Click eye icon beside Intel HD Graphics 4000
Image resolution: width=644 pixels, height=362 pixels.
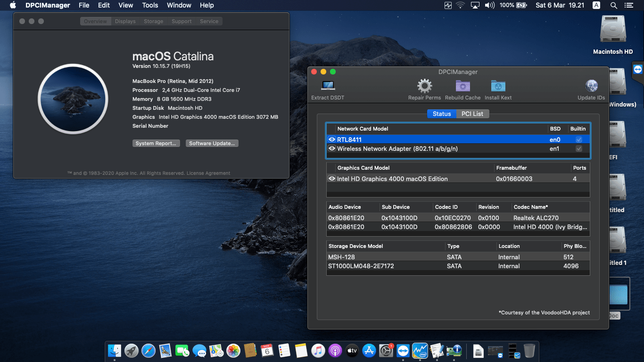332,179
